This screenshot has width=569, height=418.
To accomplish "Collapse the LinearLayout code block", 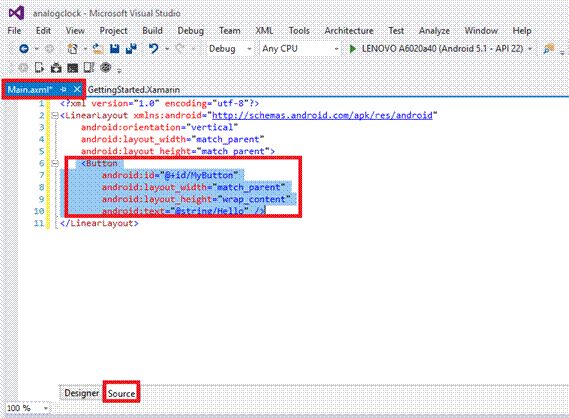I will coord(55,115).
